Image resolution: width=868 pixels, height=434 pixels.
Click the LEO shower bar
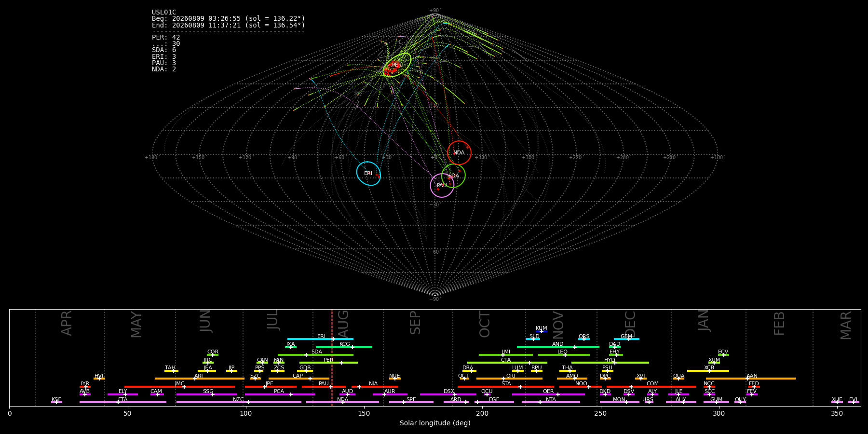click(x=564, y=355)
